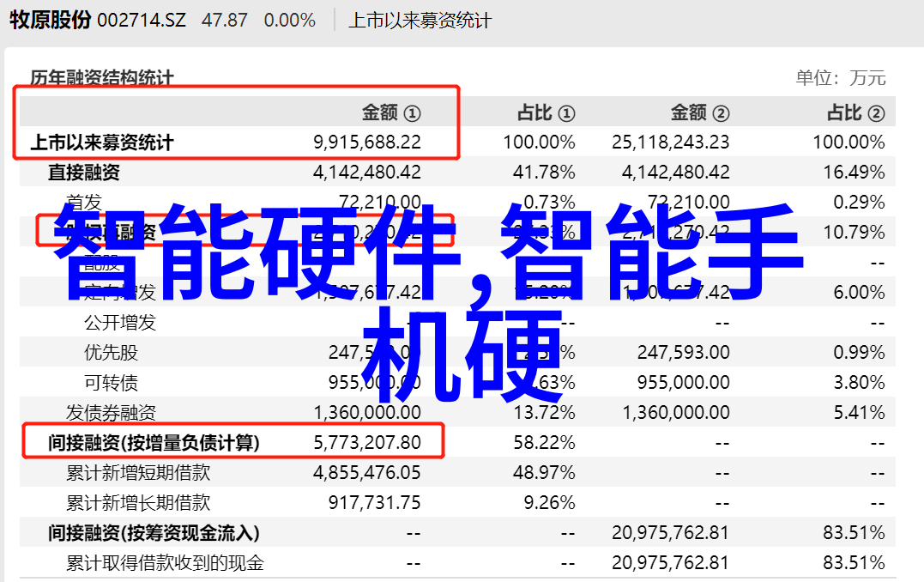Click 247,593.00 in the 金额 ② column
Screen dimensions: 924x582
click(x=684, y=353)
